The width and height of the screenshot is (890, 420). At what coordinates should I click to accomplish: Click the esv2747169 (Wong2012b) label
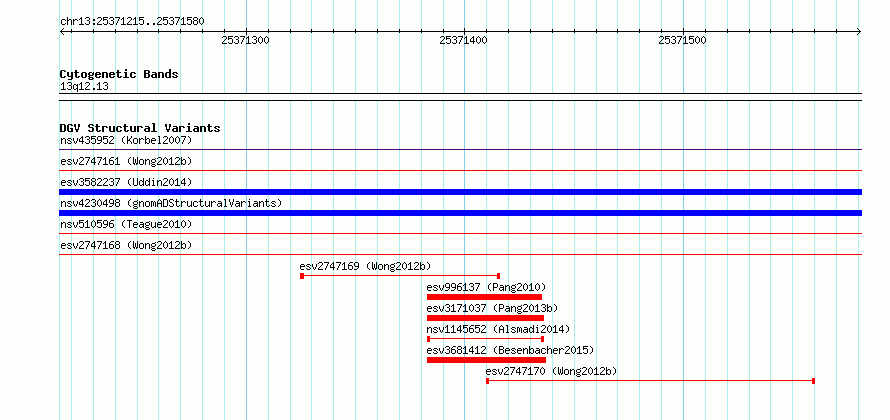365,266
